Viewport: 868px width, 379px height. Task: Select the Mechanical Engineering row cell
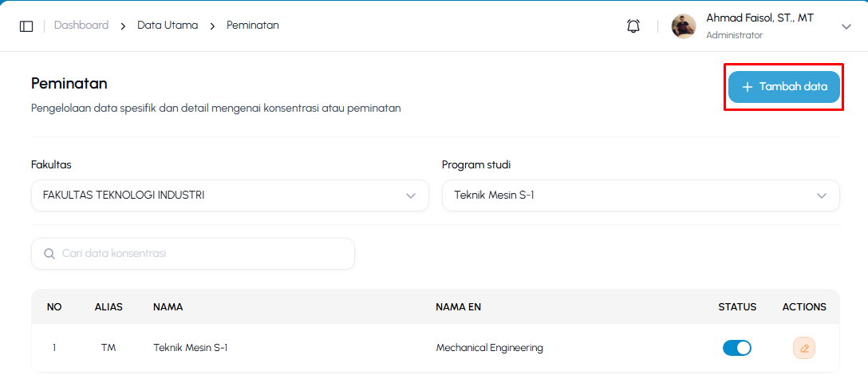click(489, 348)
